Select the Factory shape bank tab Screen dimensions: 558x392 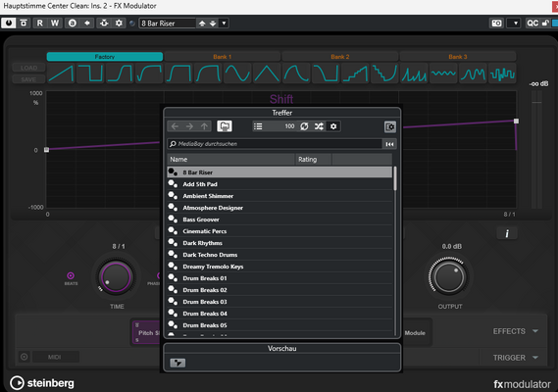click(x=105, y=57)
